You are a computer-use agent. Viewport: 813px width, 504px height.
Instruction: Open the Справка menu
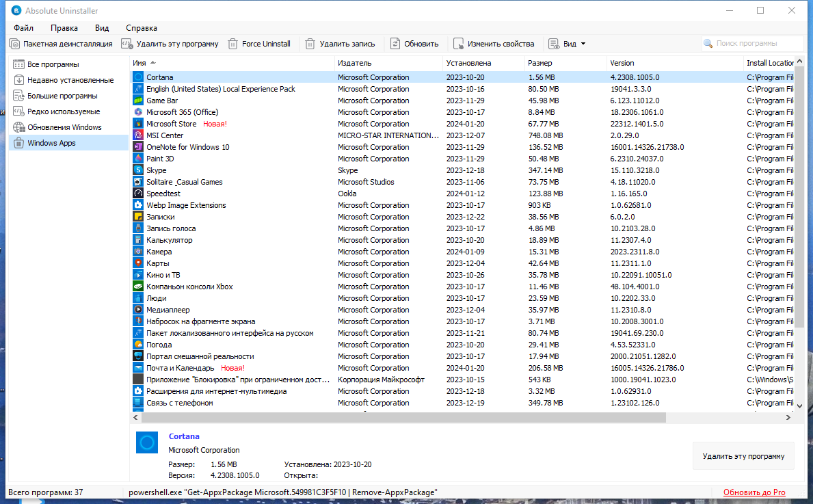click(x=141, y=28)
